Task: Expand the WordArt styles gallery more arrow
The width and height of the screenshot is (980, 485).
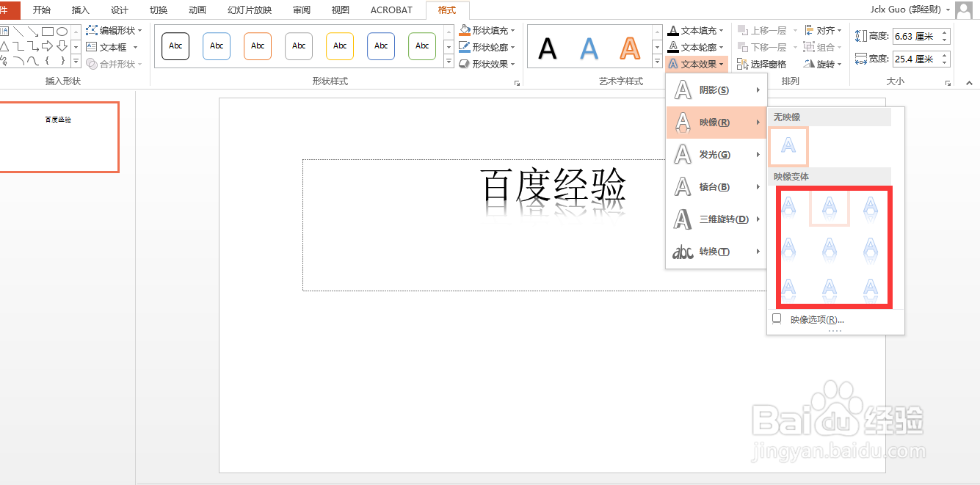Action: 658,62
